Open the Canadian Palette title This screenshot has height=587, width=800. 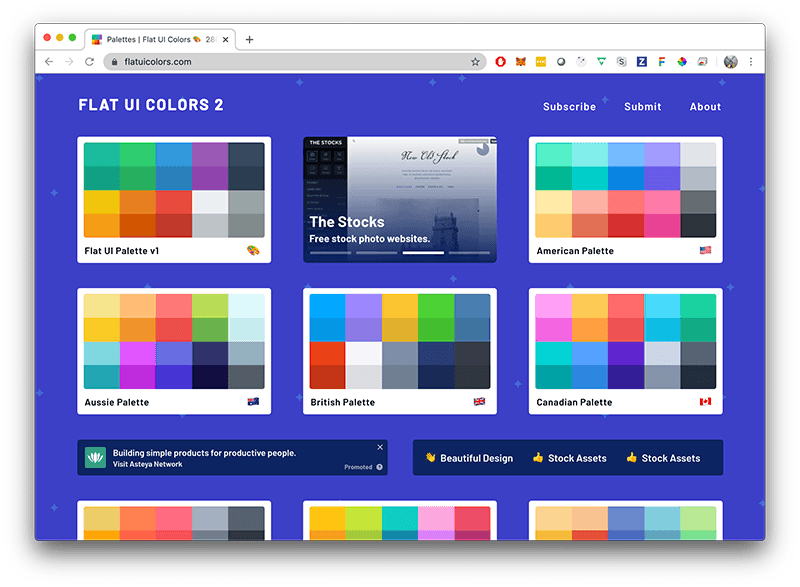click(x=574, y=402)
